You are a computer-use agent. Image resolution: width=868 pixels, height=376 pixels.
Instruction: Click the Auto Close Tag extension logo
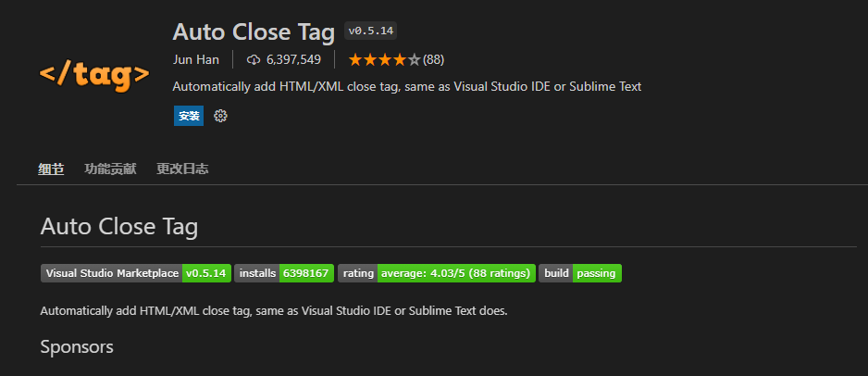coord(93,74)
